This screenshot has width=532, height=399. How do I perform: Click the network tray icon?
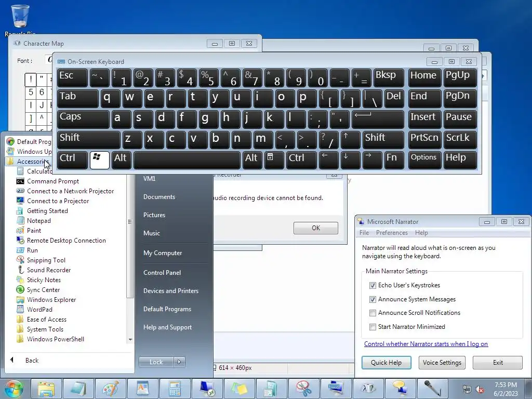coord(467,389)
